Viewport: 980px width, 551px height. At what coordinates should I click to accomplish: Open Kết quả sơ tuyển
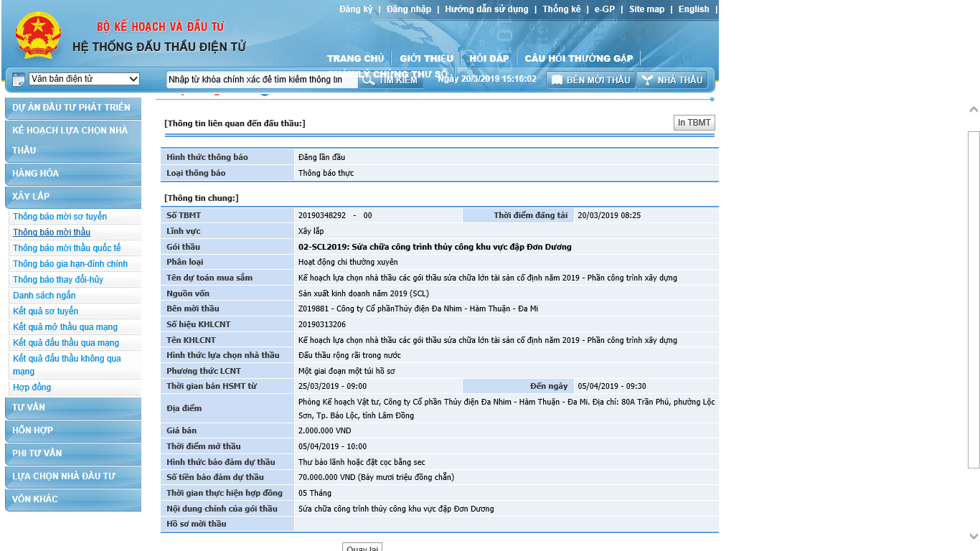coord(45,311)
